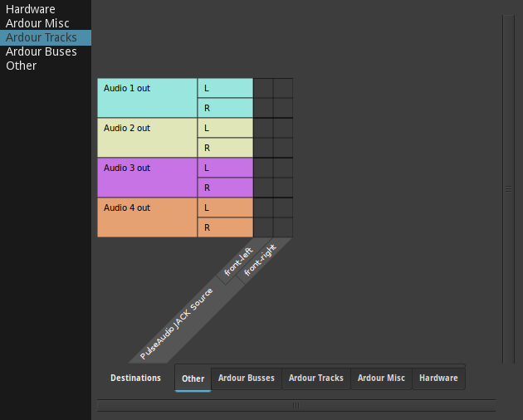Image resolution: width=523 pixels, height=420 pixels.
Task: Open the Ardour Misc destination tab
Action: click(x=381, y=378)
